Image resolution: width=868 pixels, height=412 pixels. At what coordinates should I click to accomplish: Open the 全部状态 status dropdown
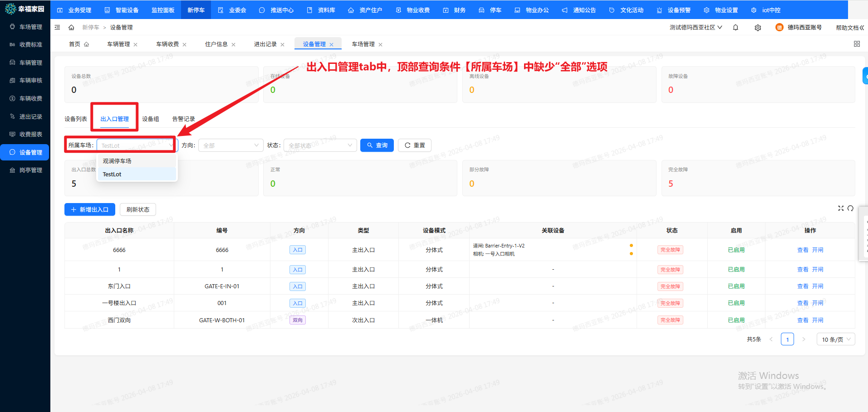click(x=320, y=145)
